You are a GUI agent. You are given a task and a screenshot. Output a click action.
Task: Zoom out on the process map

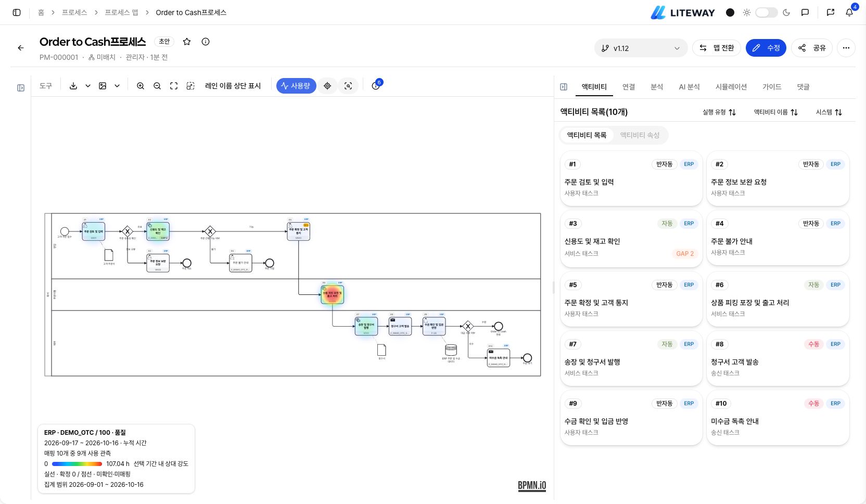click(157, 86)
